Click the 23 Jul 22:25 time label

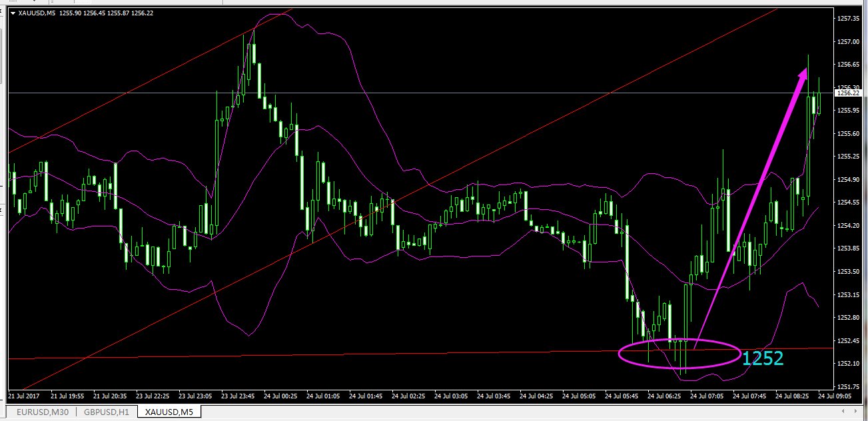click(x=153, y=396)
